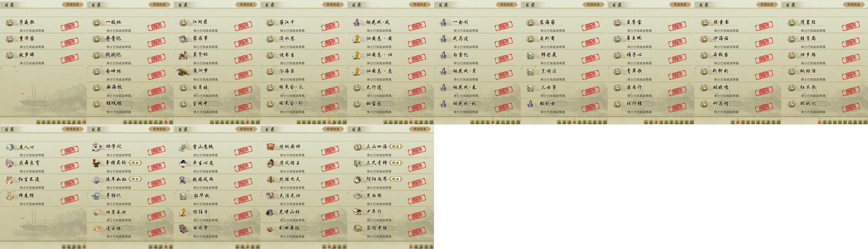The image size is (868, 249).
Task: Select the yin-yang icon next to 阴阳两界
Action: click(x=357, y=179)
